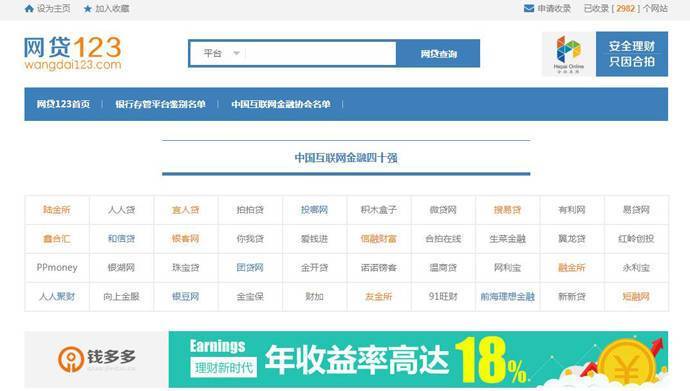
Task: Open the 前海理想金融 platform link
Action: point(507,296)
